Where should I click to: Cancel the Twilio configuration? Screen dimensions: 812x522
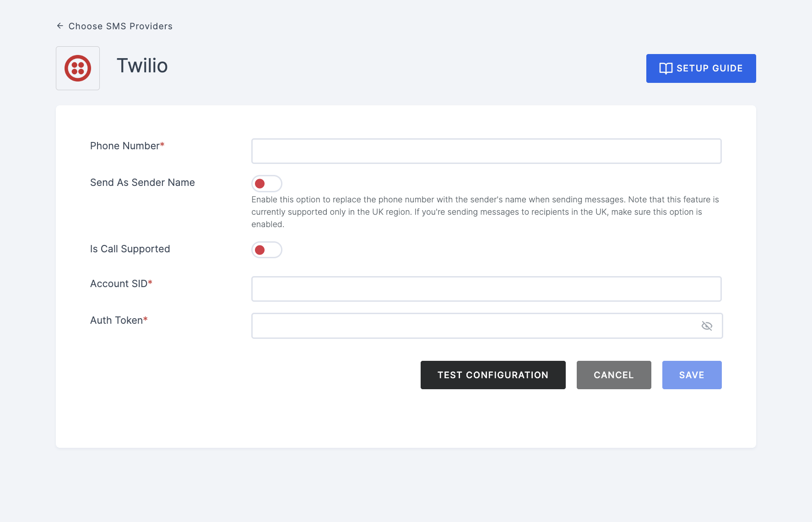click(614, 375)
